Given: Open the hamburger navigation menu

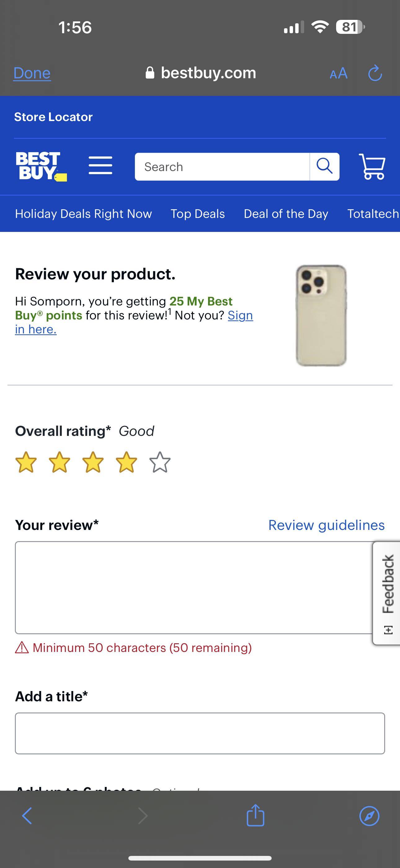Looking at the screenshot, I should 101,166.
